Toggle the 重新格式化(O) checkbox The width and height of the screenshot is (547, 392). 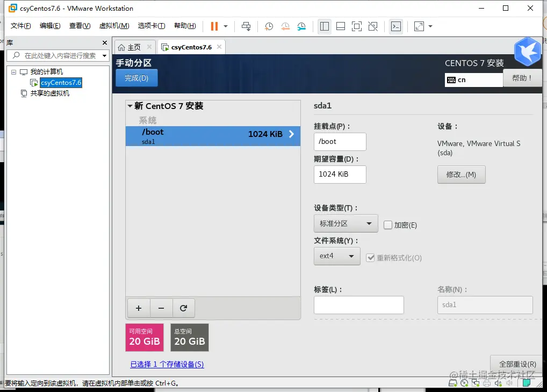coord(370,258)
